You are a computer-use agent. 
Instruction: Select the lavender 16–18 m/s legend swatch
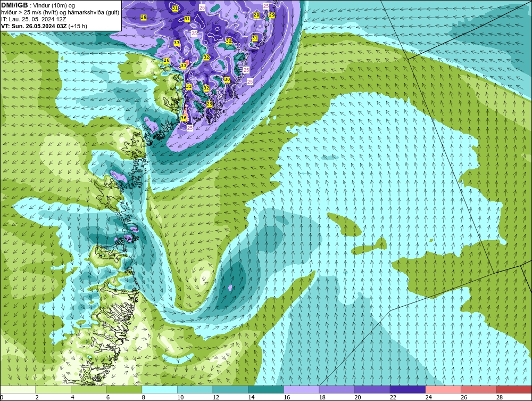coord(301,389)
